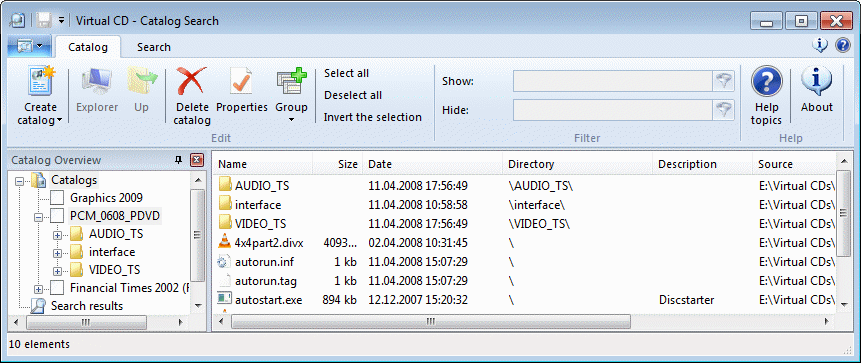This screenshot has width=861, height=363.
Task: Sort by the Directory column header
Action: pyautogui.click(x=578, y=164)
